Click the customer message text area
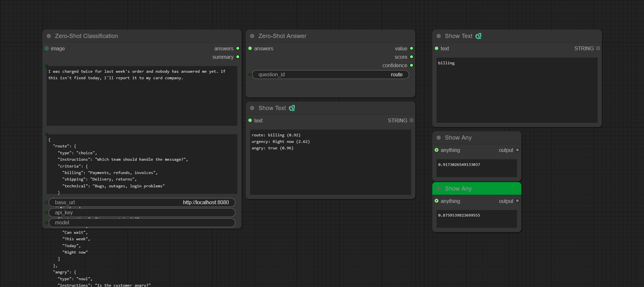644x287 pixels. click(142, 96)
